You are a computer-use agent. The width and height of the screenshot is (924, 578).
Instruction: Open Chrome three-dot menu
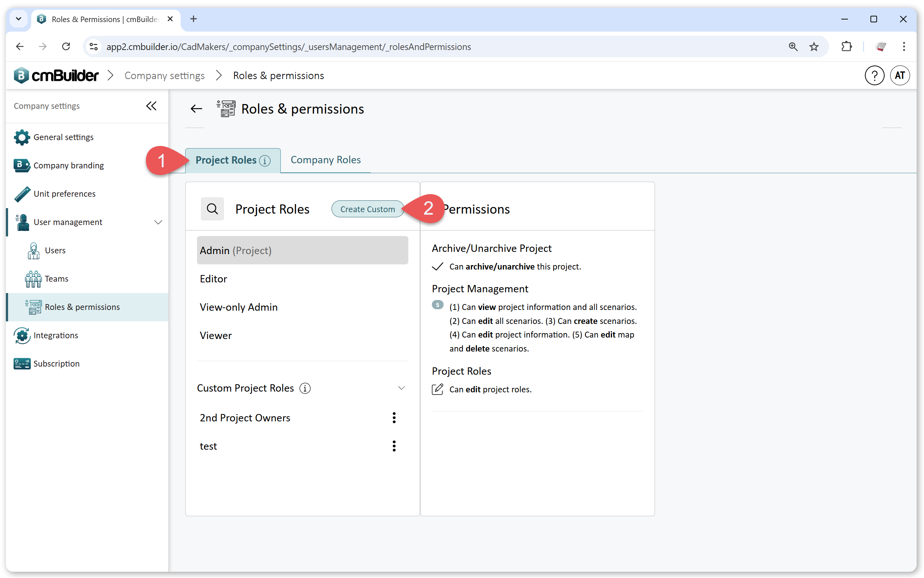click(904, 47)
